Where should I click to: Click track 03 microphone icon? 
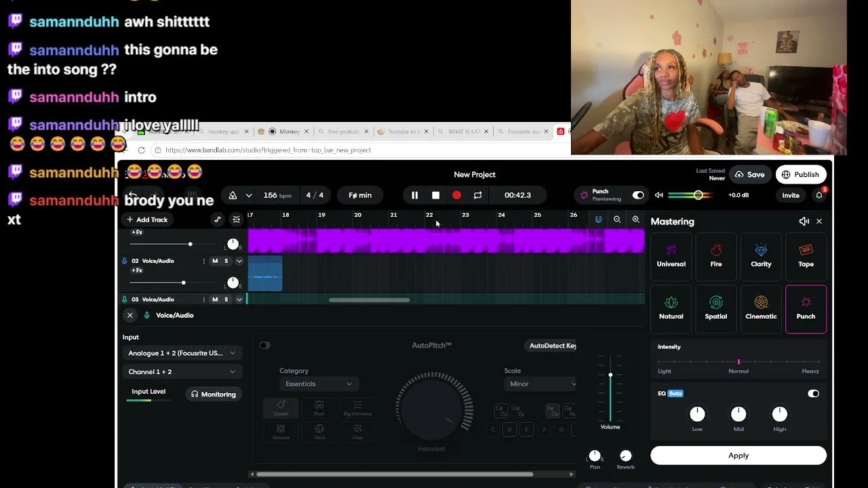coord(124,300)
